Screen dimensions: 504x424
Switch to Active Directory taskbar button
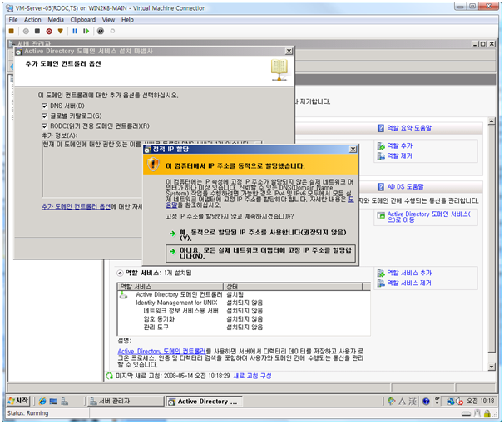click(204, 402)
